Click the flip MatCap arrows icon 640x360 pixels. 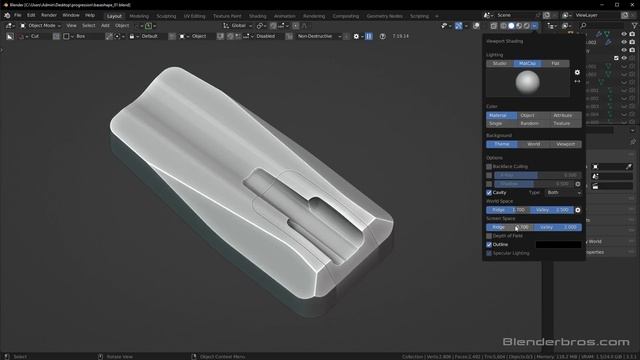tap(577, 81)
